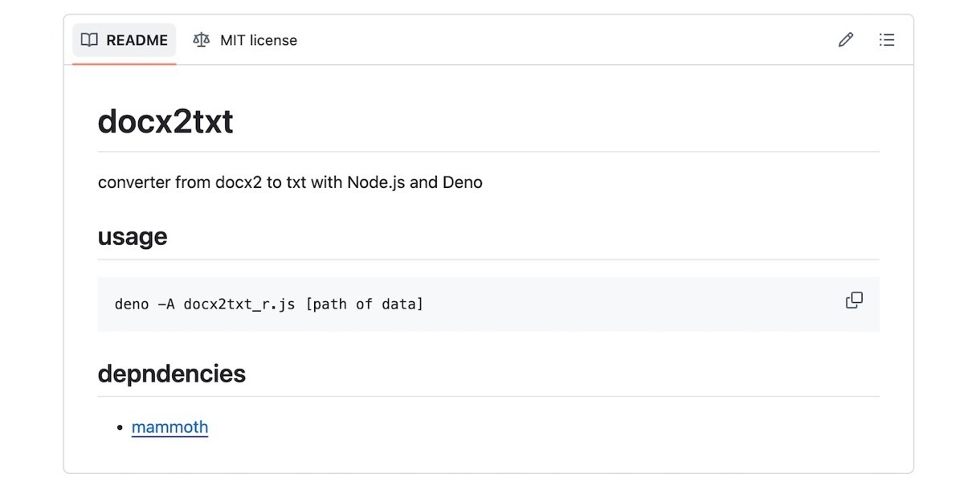Click Node.js in the description text

tap(376, 182)
